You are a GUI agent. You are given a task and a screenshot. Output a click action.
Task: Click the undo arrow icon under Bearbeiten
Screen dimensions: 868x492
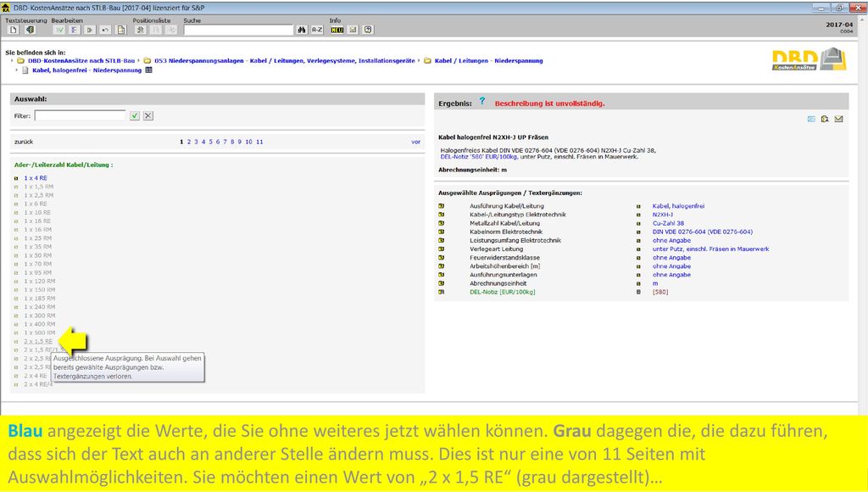[105, 30]
